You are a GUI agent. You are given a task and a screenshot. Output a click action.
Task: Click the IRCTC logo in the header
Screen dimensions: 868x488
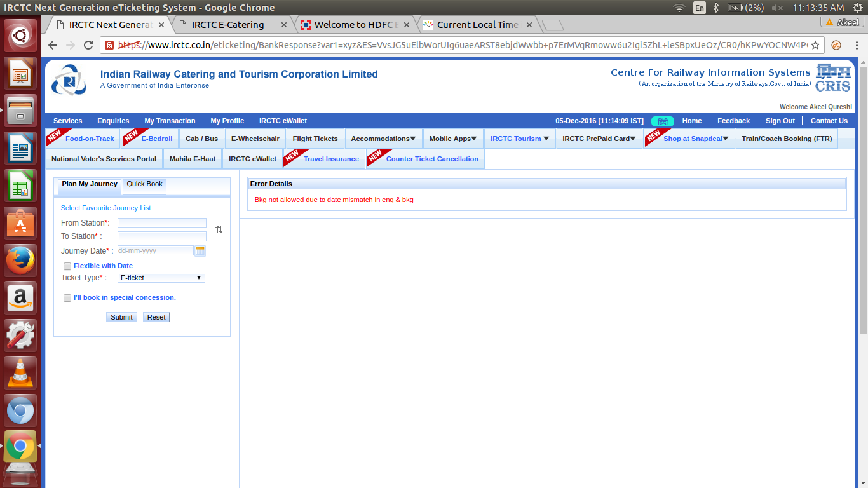69,80
